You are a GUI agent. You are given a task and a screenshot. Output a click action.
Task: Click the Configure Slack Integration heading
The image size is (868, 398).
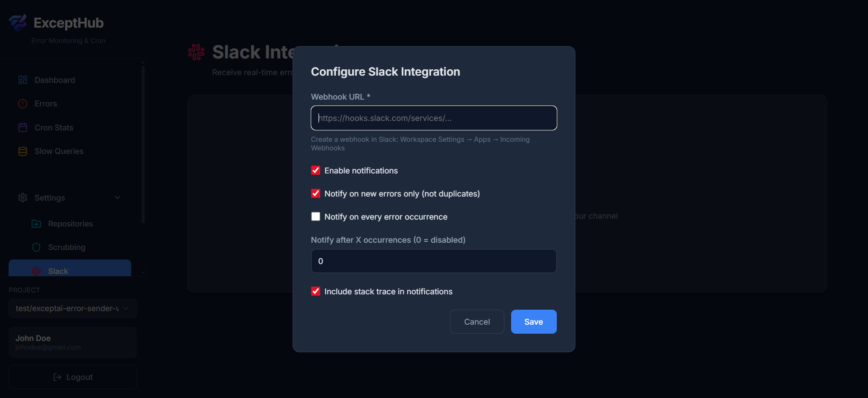[385, 72]
